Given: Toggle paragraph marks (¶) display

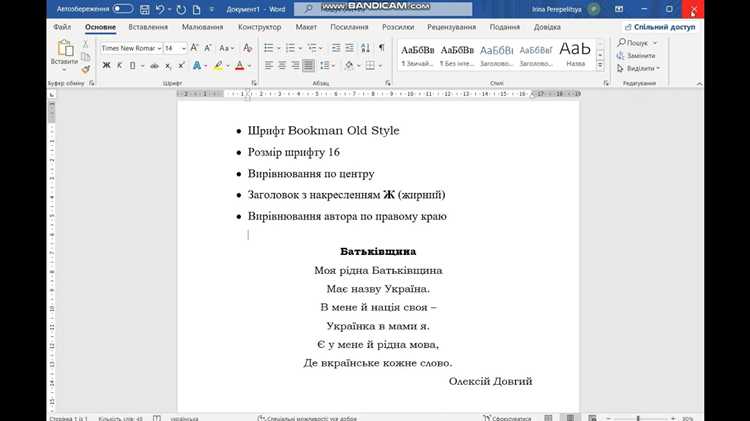Looking at the screenshot, I should [381, 48].
